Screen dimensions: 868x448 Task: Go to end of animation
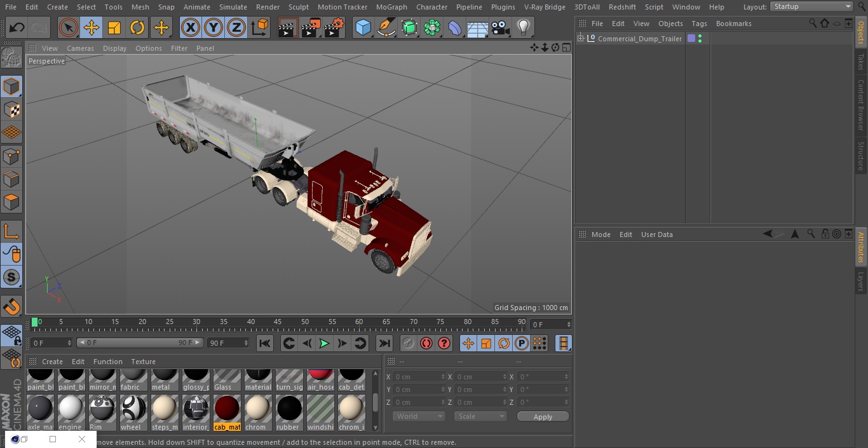[x=384, y=343]
